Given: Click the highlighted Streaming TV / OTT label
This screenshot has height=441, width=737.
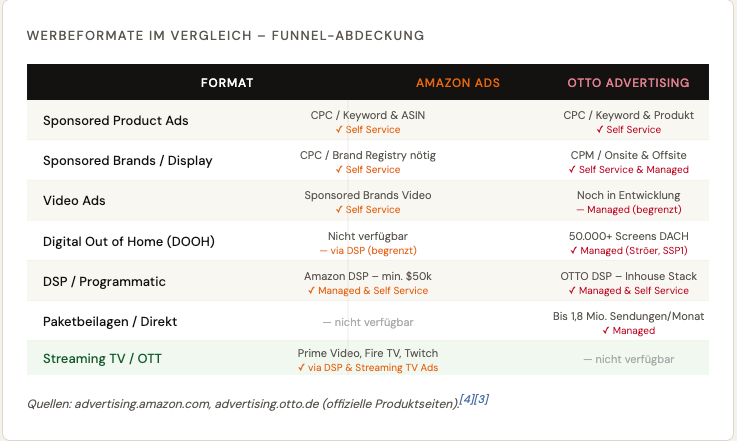Looking at the screenshot, I should click(102, 359).
